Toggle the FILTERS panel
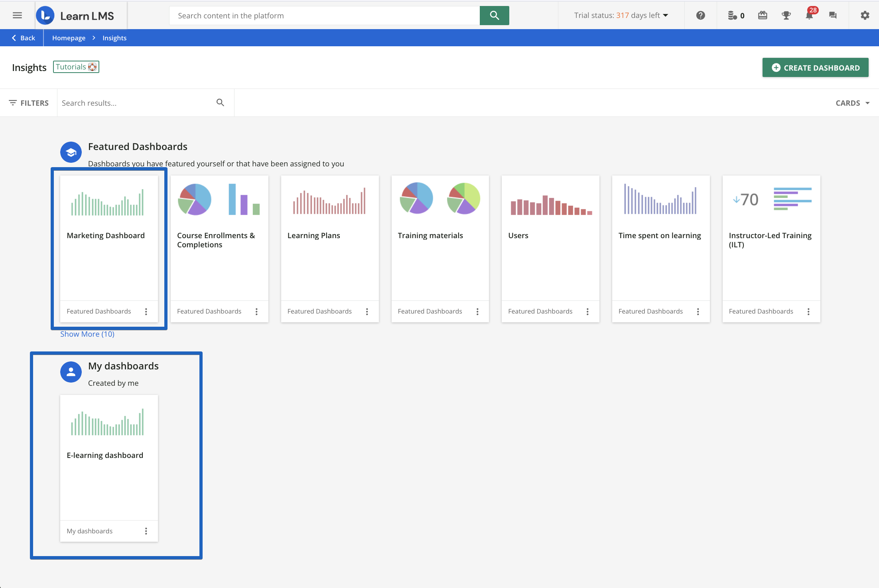This screenshot has height=588, width=879. [x=29, y=103]
